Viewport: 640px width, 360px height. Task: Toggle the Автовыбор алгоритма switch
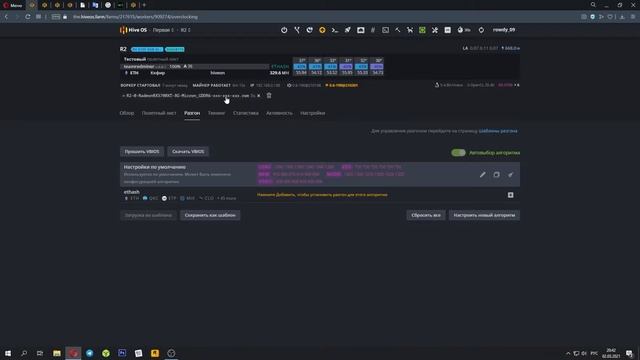click(x=458, y=153)
